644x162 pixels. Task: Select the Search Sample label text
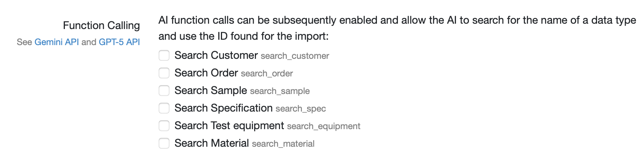tap(211, 91)
